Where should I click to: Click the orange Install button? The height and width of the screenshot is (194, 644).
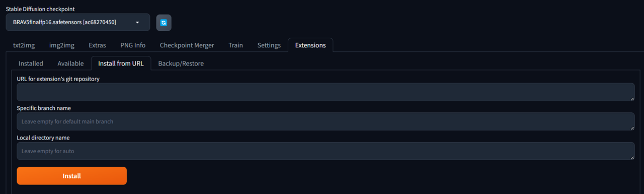tap(71, 176)
